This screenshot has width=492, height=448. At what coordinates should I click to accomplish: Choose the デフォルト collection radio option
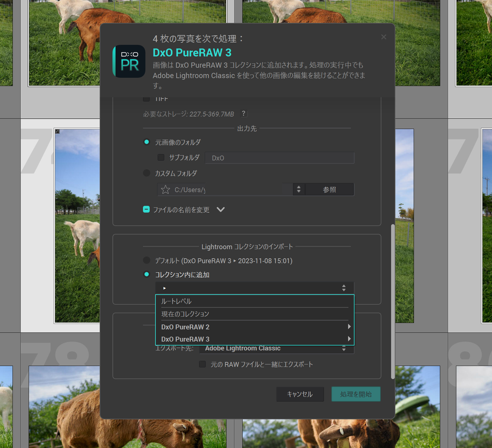pyautogui.click(x=147, y=260)
